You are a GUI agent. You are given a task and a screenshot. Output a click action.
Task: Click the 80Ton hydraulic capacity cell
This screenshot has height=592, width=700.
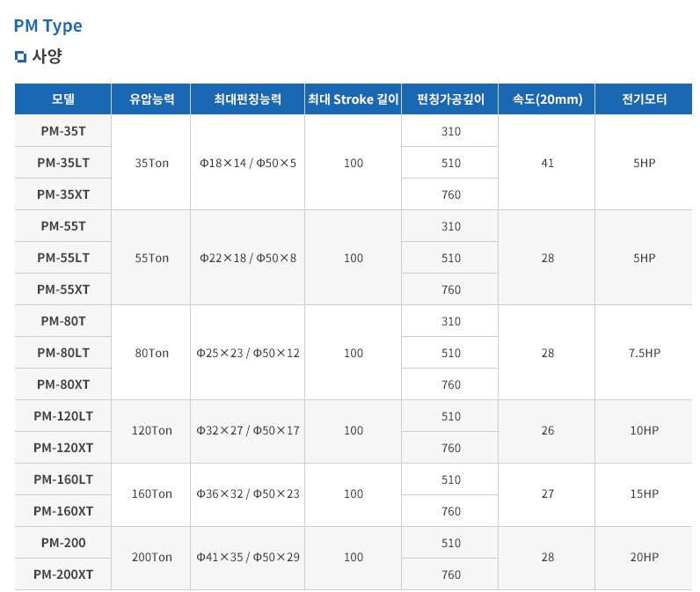click(150, 353)
